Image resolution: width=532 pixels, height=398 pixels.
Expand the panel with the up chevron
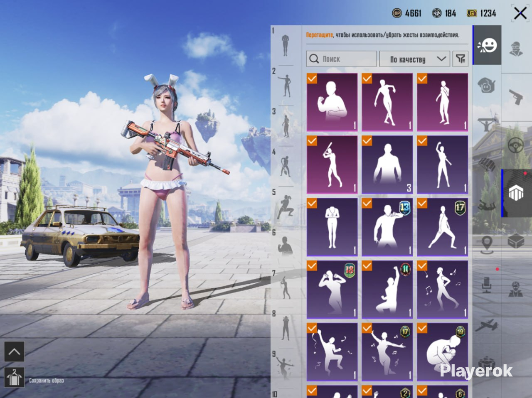[x=14, y=352]
